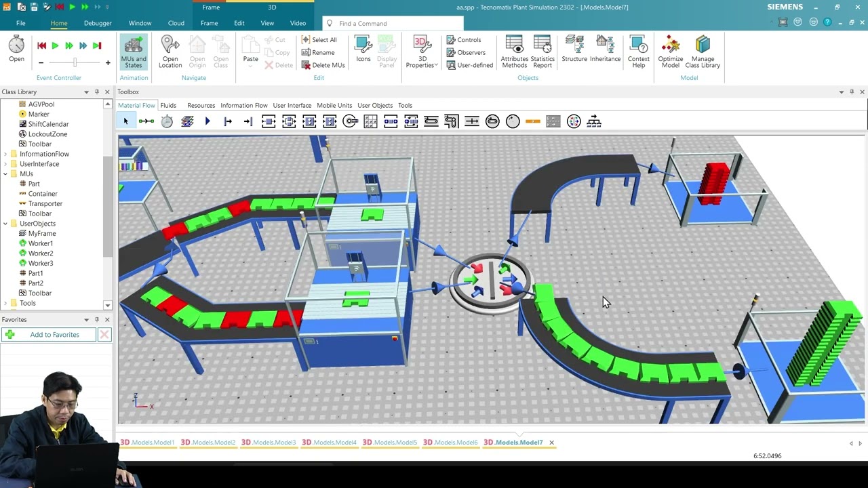
Task: Click Add to Favorites button
Action: (48, 335)
